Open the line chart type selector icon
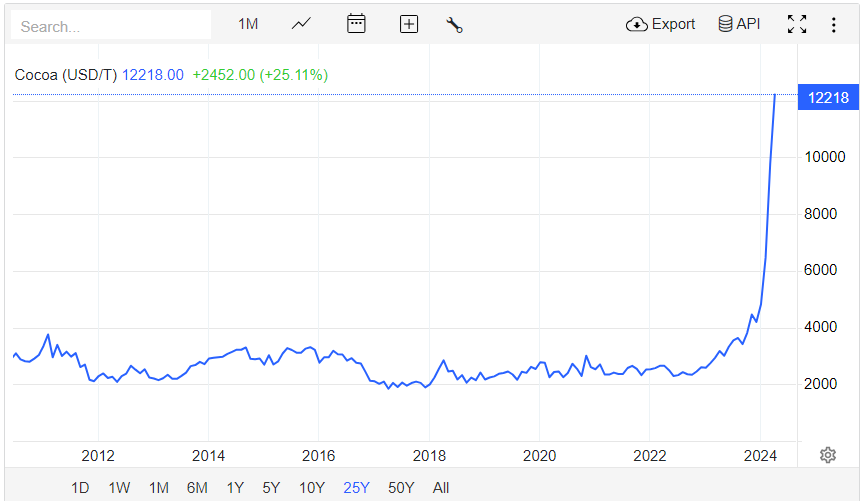861x501 pixels. click(301, 24)
